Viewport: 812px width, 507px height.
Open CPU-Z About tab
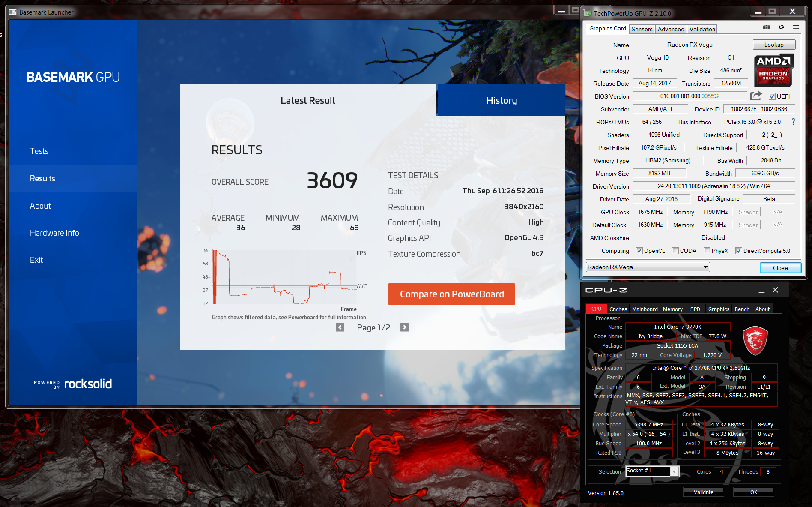(x=762, y=309)
